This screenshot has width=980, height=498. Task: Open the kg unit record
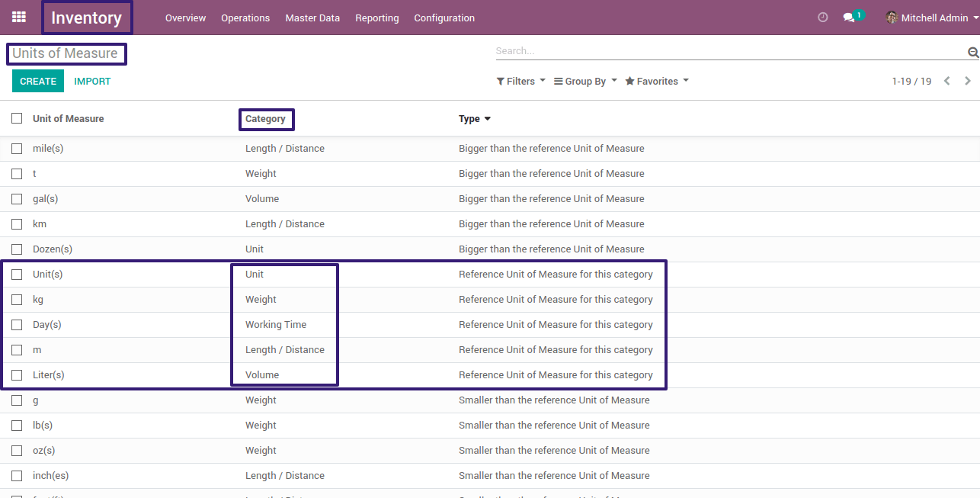point(38,300)
